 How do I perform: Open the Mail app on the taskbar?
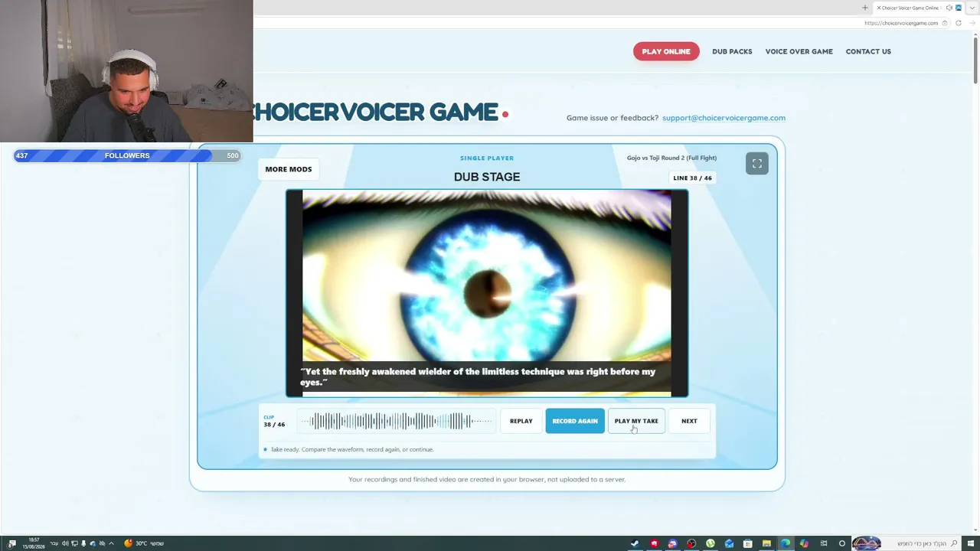tap(729, 543)
